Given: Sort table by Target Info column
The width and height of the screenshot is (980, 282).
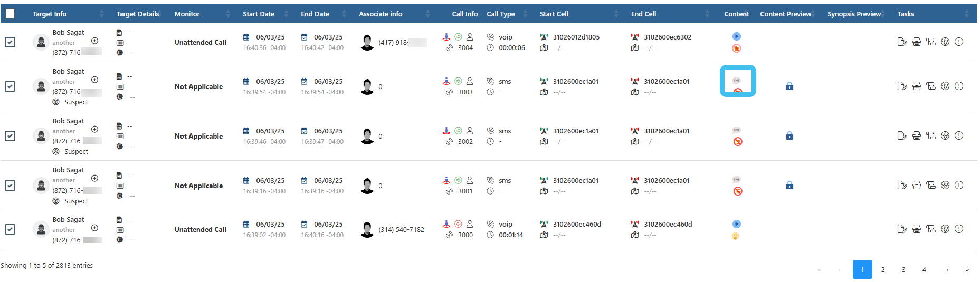Looking at the screenshot, I should tap(50, 14).
